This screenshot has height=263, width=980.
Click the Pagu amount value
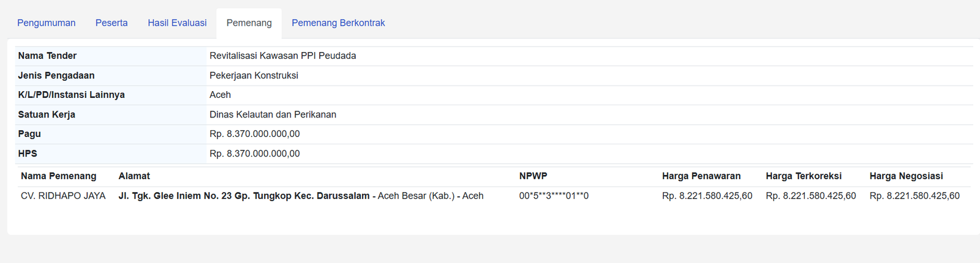[x=255, y=134]
